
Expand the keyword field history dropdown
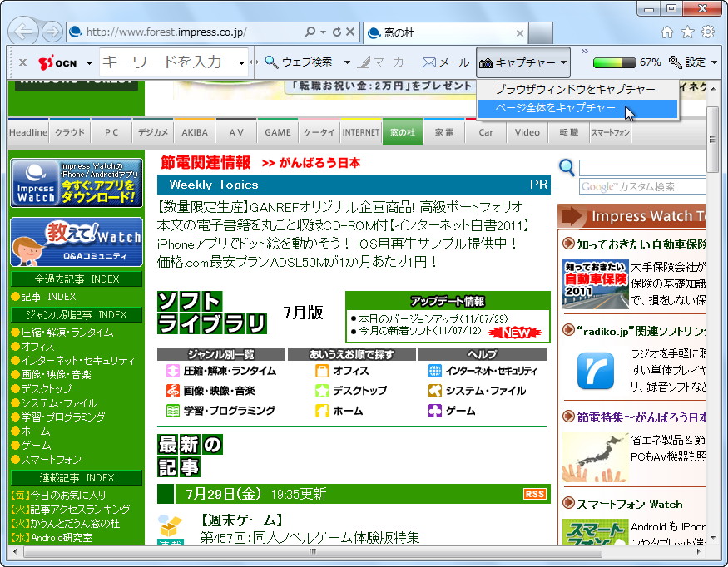[x=241, y=62]
